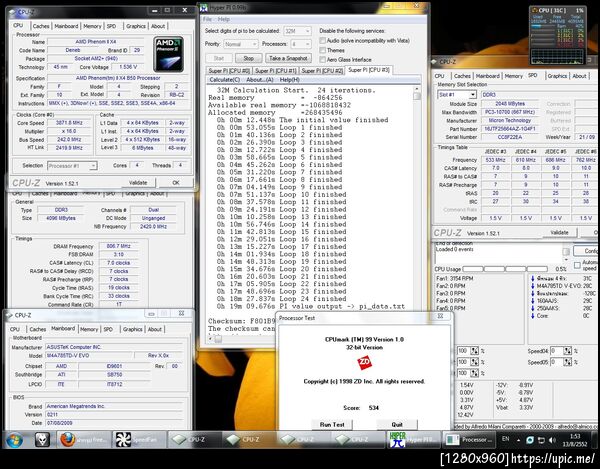600x469 pixels.
Task: Switch to SpeedFan from the taskbar
Action: pos(139,440)
